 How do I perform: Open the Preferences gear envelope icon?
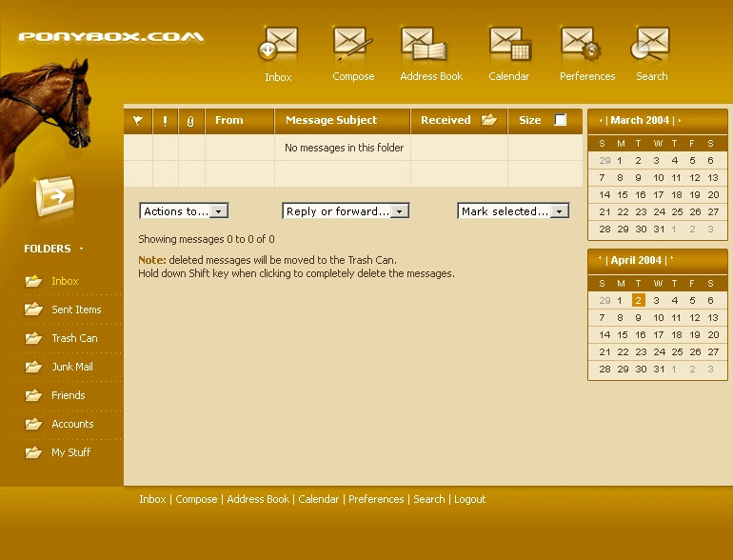pos(581,44)
